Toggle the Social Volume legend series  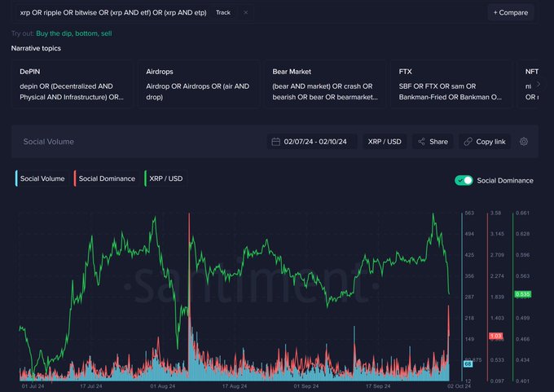(x=42, y=178)
